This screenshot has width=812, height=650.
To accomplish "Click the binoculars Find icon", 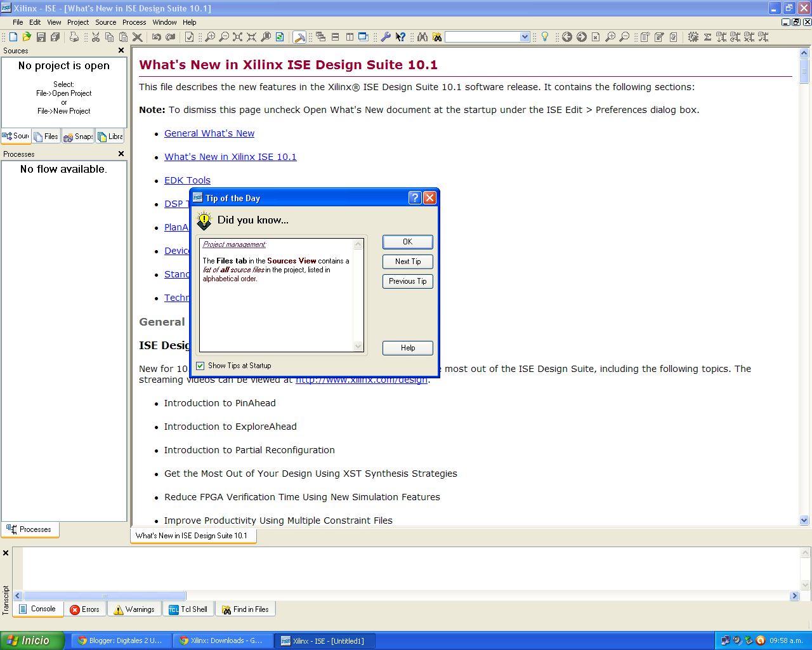I will [422, 37].
